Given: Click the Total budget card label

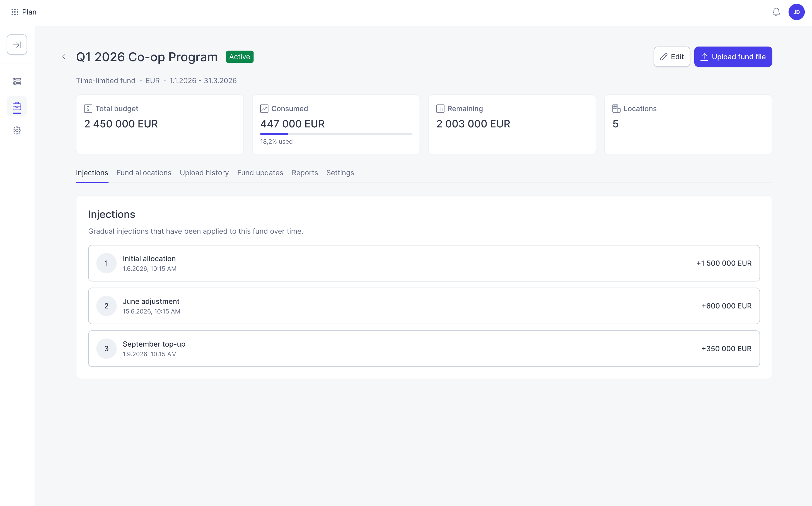Looking at the screenshot, I should pos(117,109).
